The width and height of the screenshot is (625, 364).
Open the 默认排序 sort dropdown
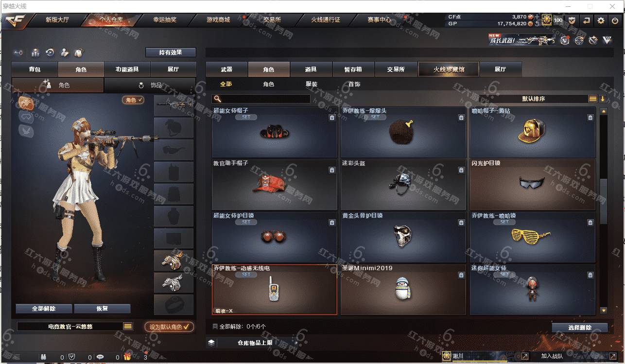533,99
